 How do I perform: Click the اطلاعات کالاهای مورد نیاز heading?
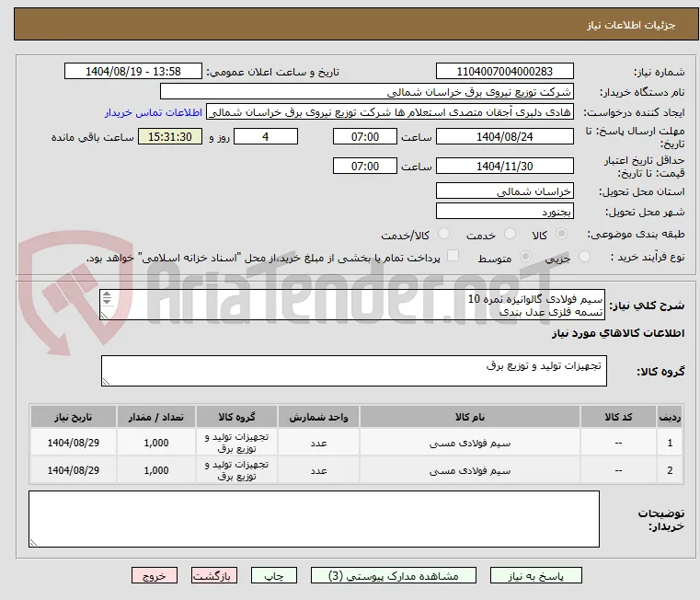618,333
